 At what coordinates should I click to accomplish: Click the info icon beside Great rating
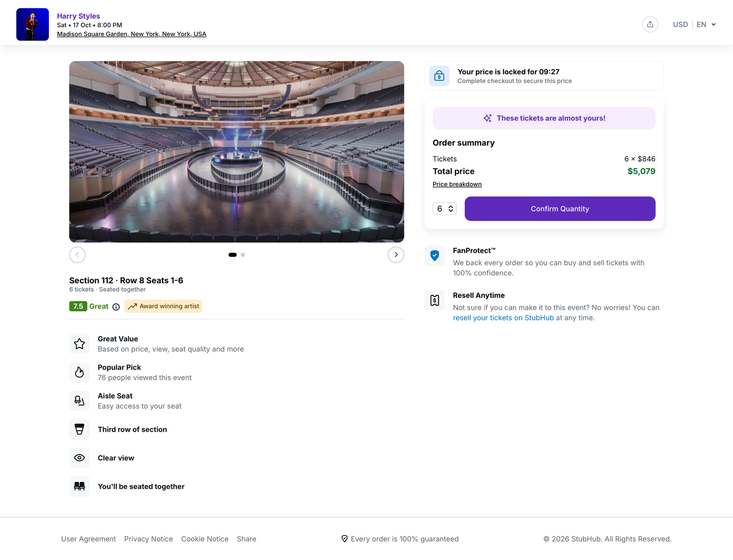tap(116, 307)
